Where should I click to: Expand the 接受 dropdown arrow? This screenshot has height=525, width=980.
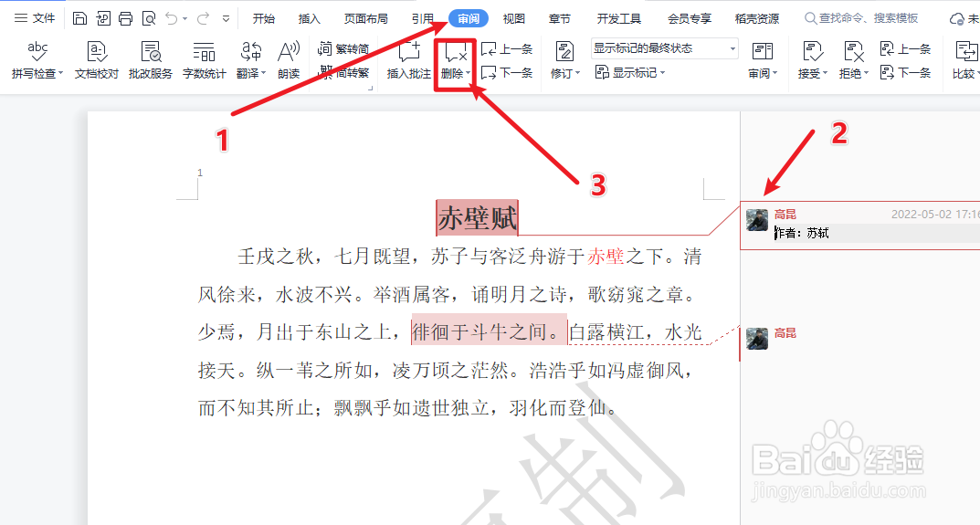click(825, 74)
